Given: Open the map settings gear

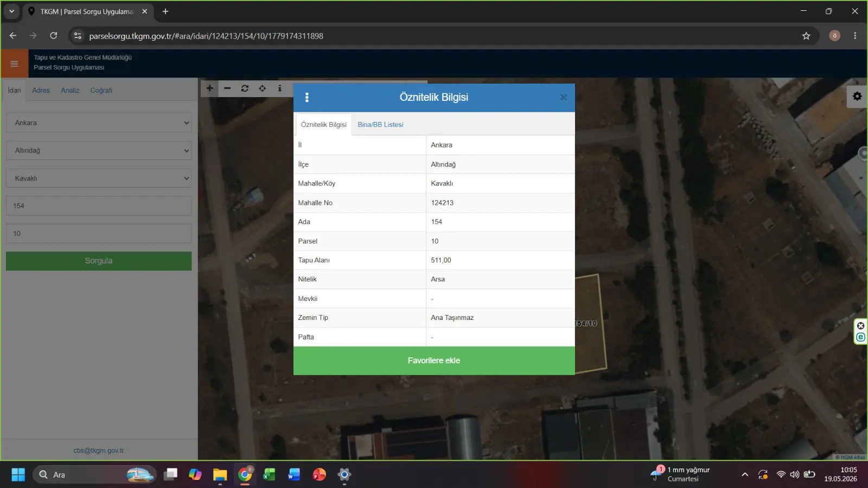Looking at the screenshot, I should click(857, 97).
